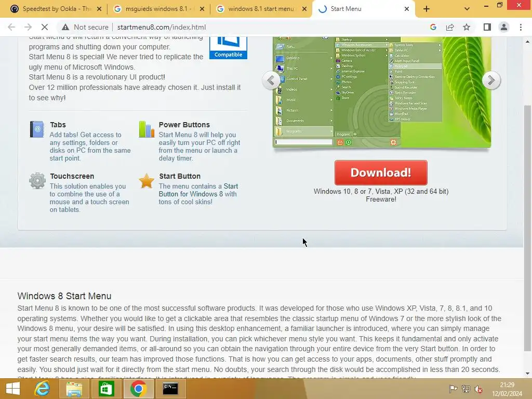
Task: Click the Touchscreen gear icon
Action: point(37,180)
